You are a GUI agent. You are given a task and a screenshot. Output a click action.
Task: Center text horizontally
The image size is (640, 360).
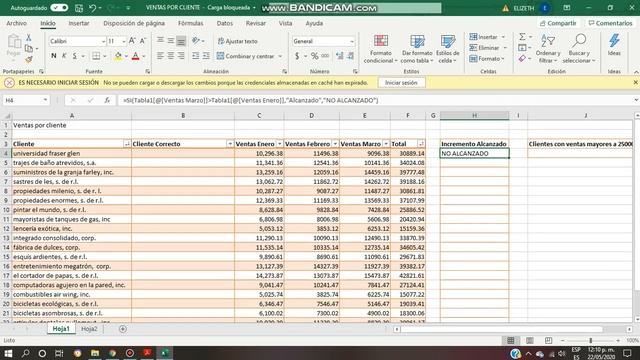[x=171, y=56]
